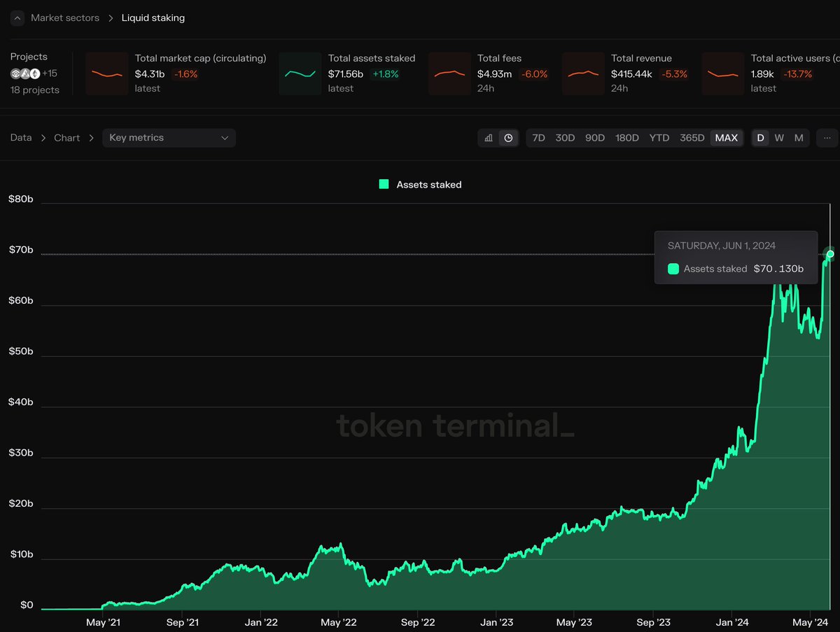Open the Total active users sparkline thumbnail
The height and width of the screenshot is (632, 840).
coord(723,73)
